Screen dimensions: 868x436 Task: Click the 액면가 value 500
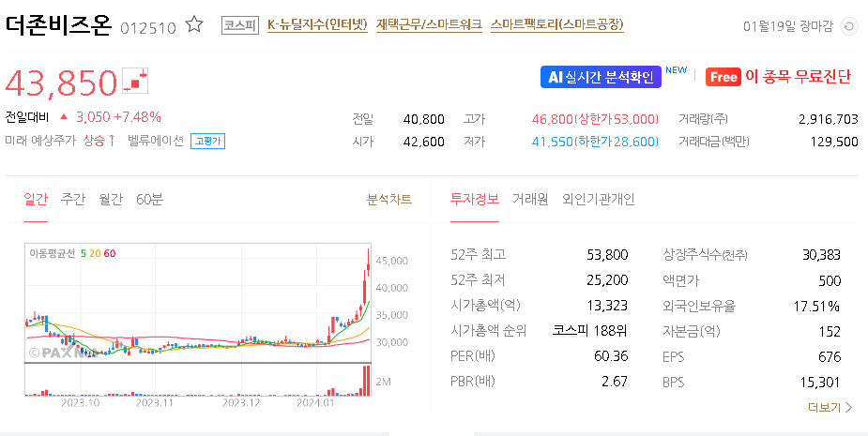click(x=830, y=280)
